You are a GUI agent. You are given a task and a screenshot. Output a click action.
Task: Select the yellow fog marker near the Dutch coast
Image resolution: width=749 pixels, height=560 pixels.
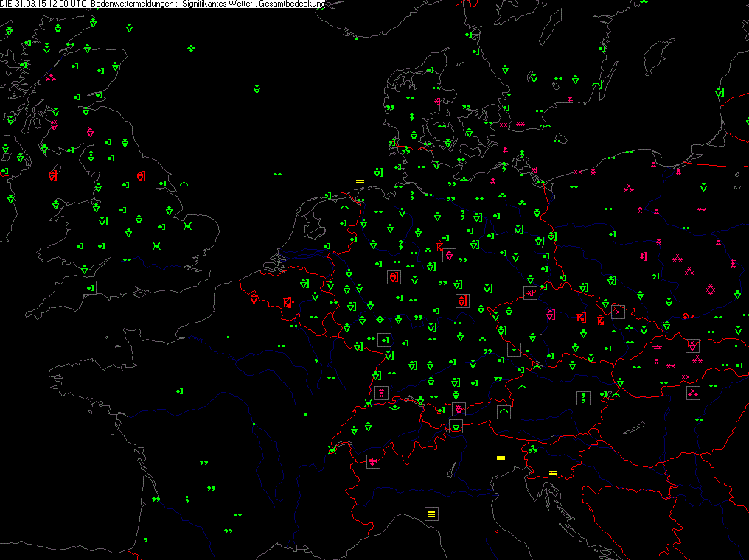pos(360,181)
